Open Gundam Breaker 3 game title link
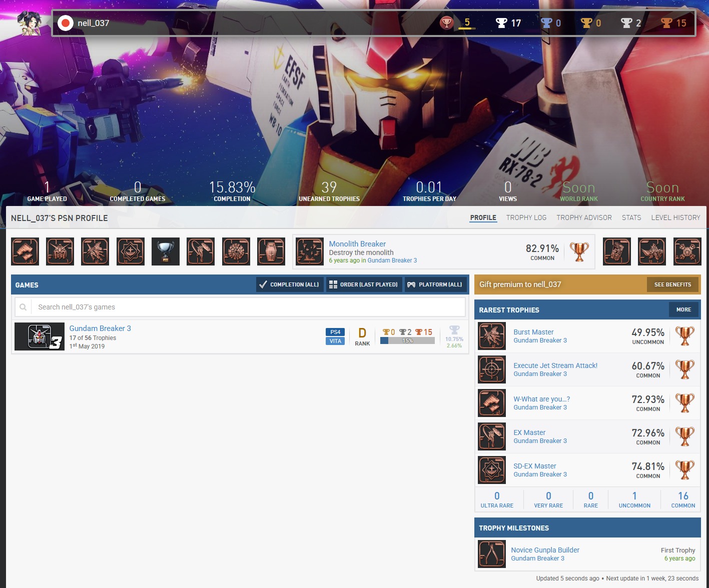709x588 pixels. (x=100, y=328)
